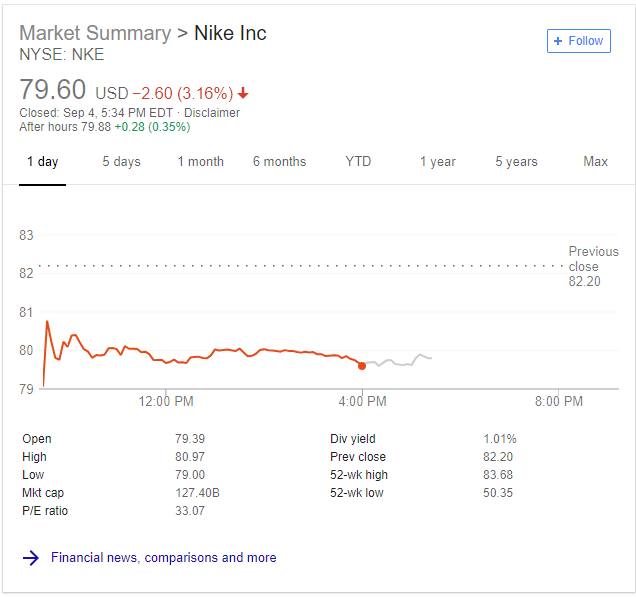Open the Disclaimer link

click(212, 113)
